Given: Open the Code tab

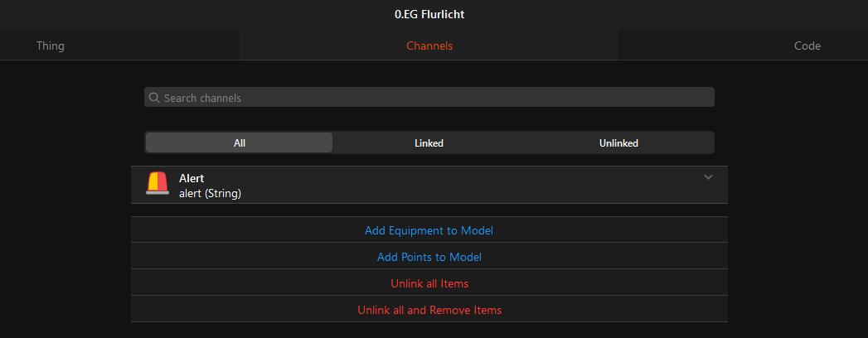Looking at the screenshot, I should pyautogui.click(x=807, y=46).
